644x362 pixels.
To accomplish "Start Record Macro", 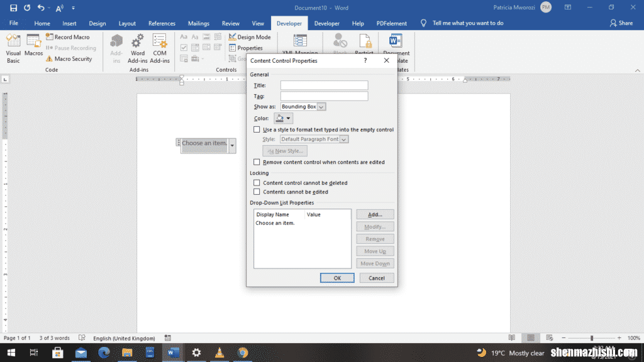I will [x=68, y=37].
